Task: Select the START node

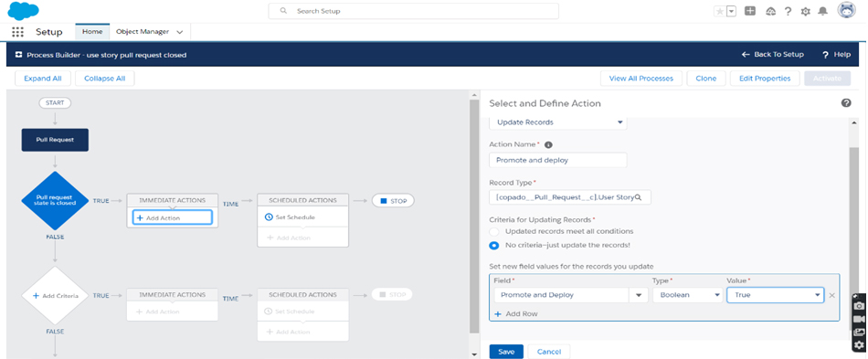Action: [55, 103]
